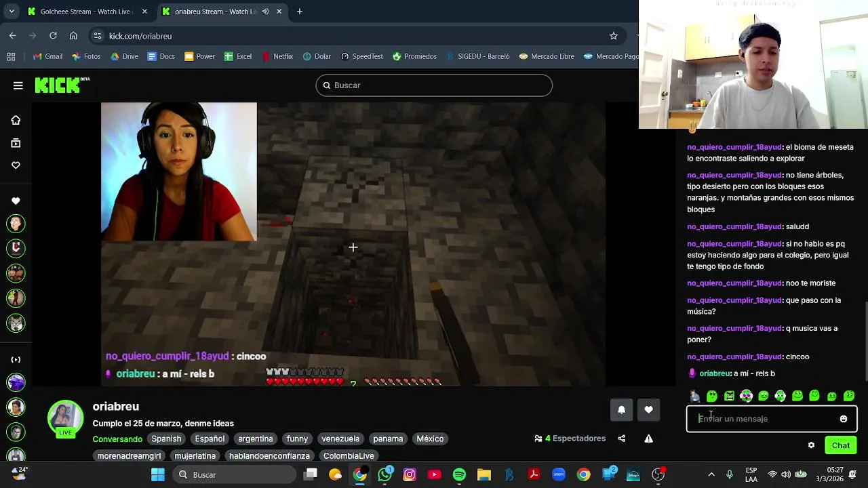Open the taskbar volume control

[x=786, y=474]
